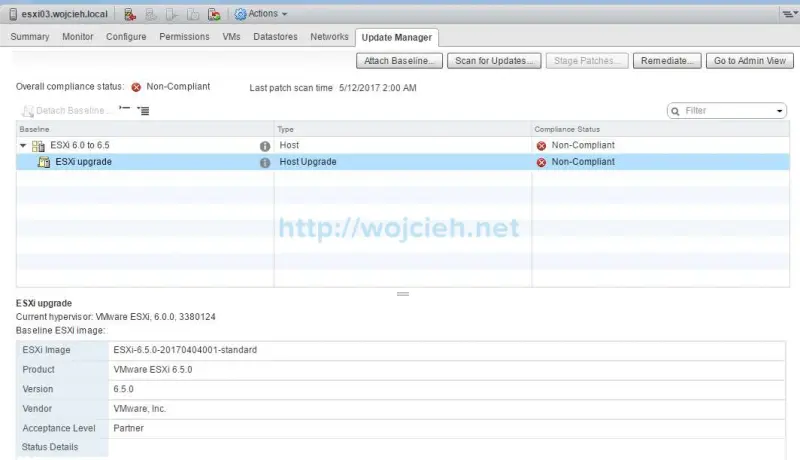Click the overall Non-Compliant status icon
This screenshot has height=460, width=800.
click(x=136, y=87)
